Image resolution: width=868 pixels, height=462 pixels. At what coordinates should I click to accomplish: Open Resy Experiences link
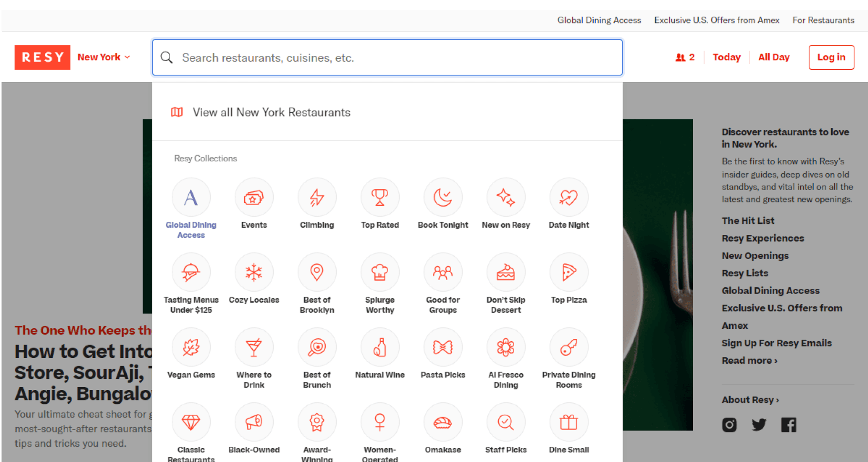[763, 238]
